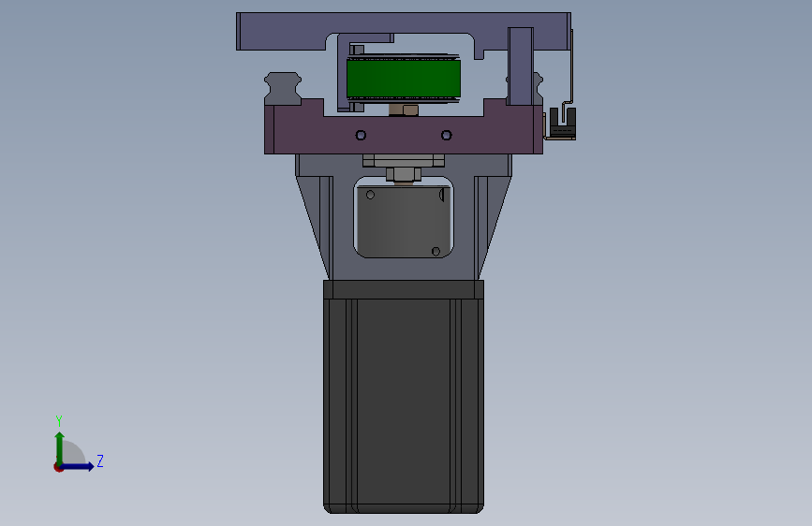Click the left guide rail profile

283,89
